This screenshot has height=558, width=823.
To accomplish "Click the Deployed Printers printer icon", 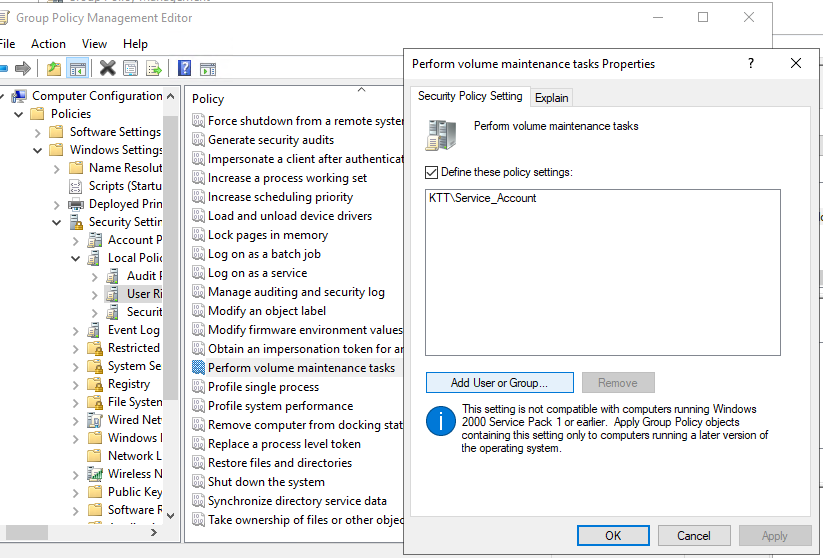I will click(76, 204).
